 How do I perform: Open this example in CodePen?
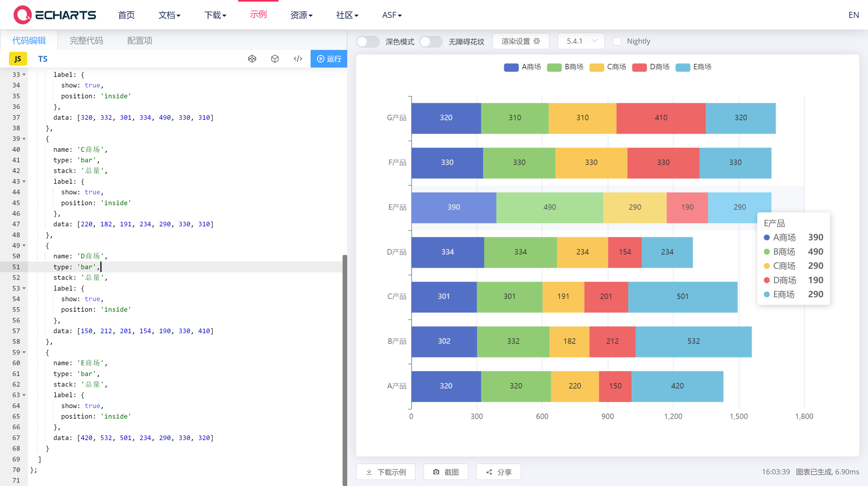[x=252, y=59]
